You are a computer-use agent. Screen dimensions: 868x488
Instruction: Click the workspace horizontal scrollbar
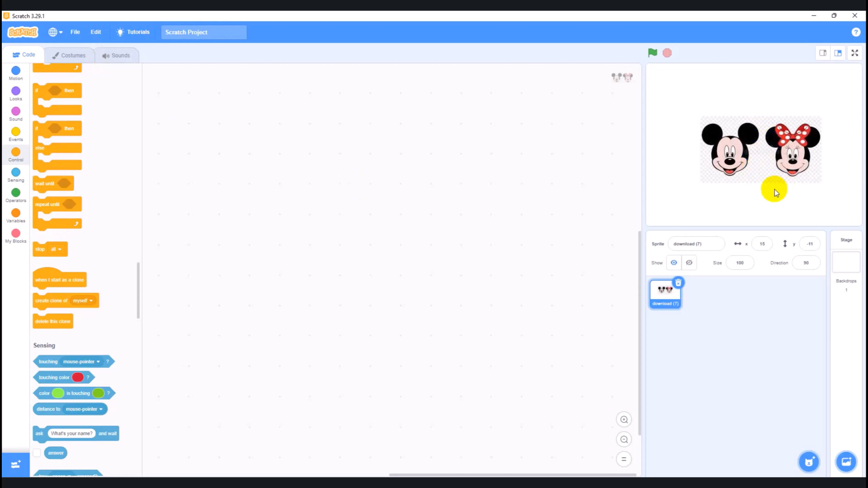[x=512, y=475]
